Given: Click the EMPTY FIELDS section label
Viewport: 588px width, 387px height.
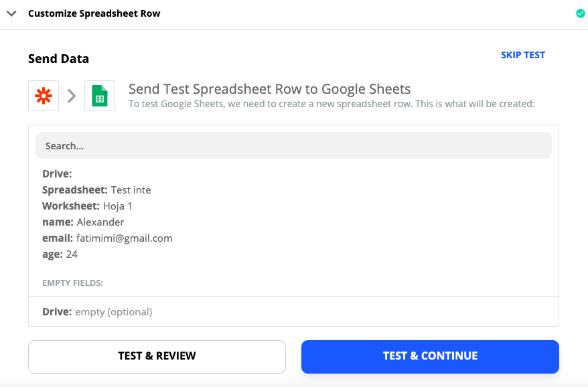Looking at the screenshot, I should coord(72,283).
